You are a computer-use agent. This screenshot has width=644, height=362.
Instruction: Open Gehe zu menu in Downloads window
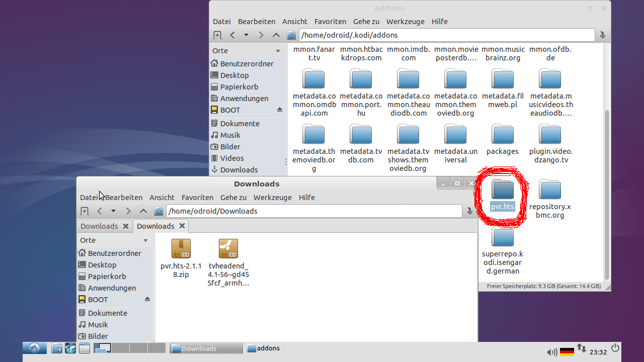coord(233,198)
